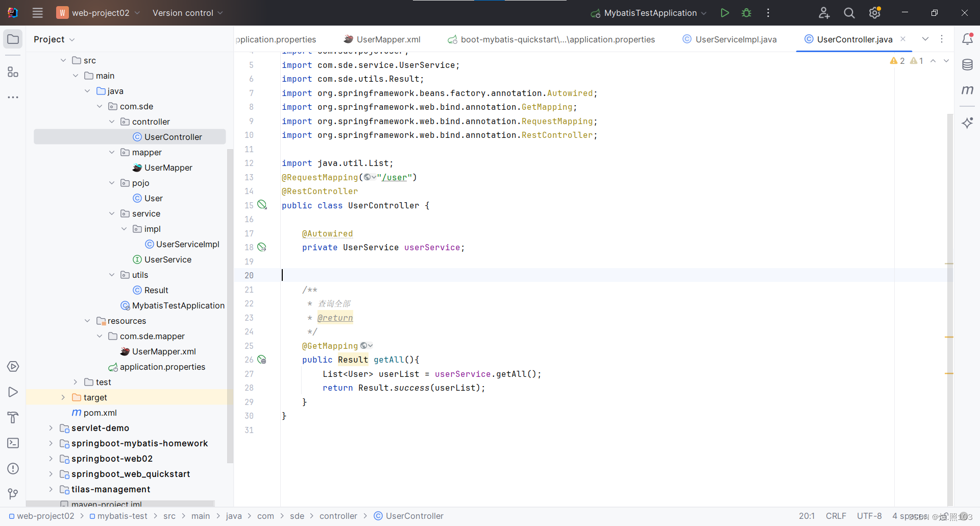Collapse the controller package
Viewport: 980px width, 526px height.
(112, 122)
